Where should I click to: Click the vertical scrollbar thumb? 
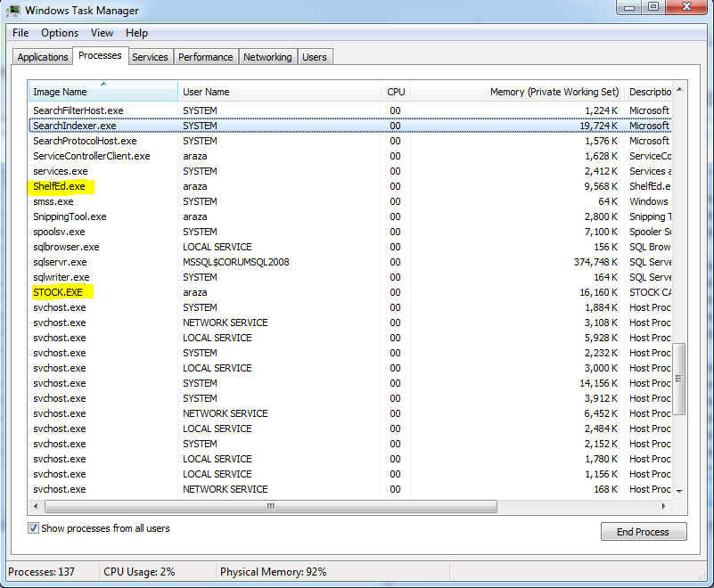click(x=679, y=378)
